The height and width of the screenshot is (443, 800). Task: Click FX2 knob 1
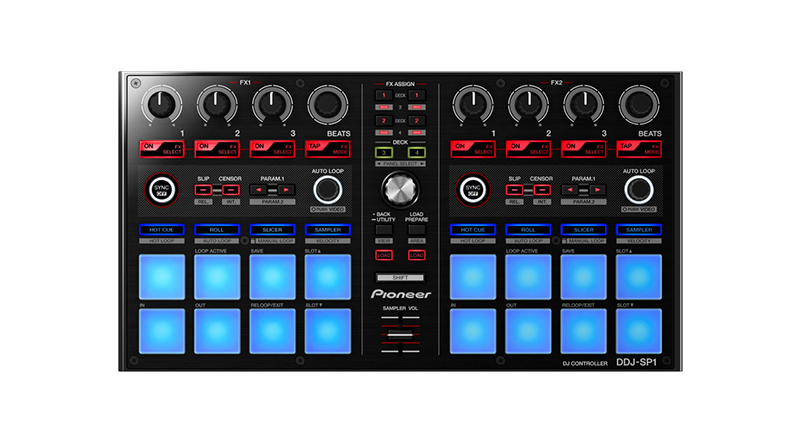[x=472, y=105]
